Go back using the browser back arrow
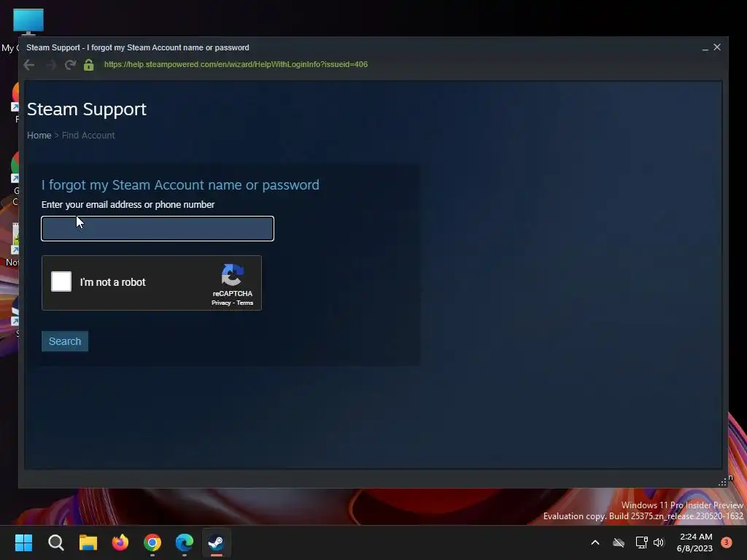Image resolution: width=747 pixels, height=560 pixels. [29, 65]
